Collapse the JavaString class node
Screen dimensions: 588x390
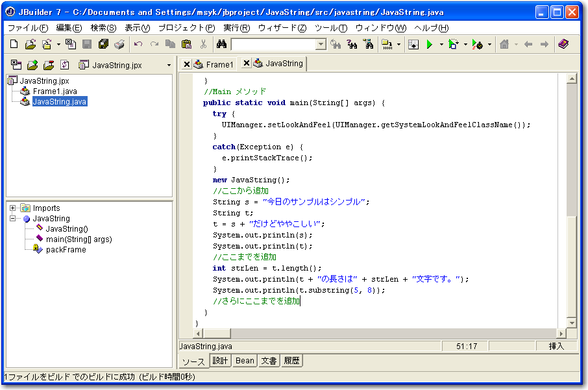coord(13,219)
